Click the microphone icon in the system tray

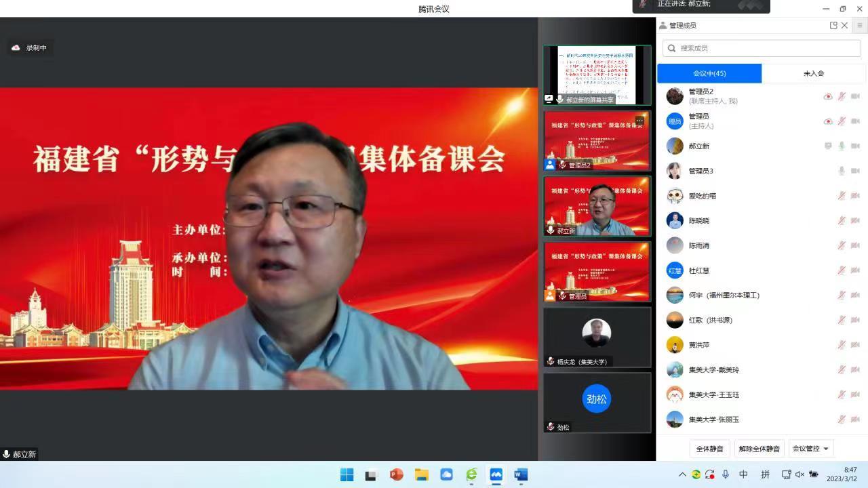(x=726, y=475)
